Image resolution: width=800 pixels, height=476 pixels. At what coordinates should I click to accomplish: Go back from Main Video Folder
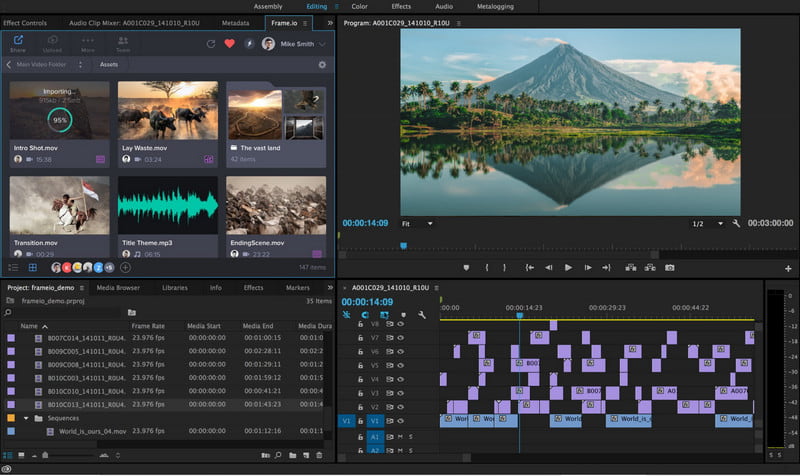coord(9,65)
